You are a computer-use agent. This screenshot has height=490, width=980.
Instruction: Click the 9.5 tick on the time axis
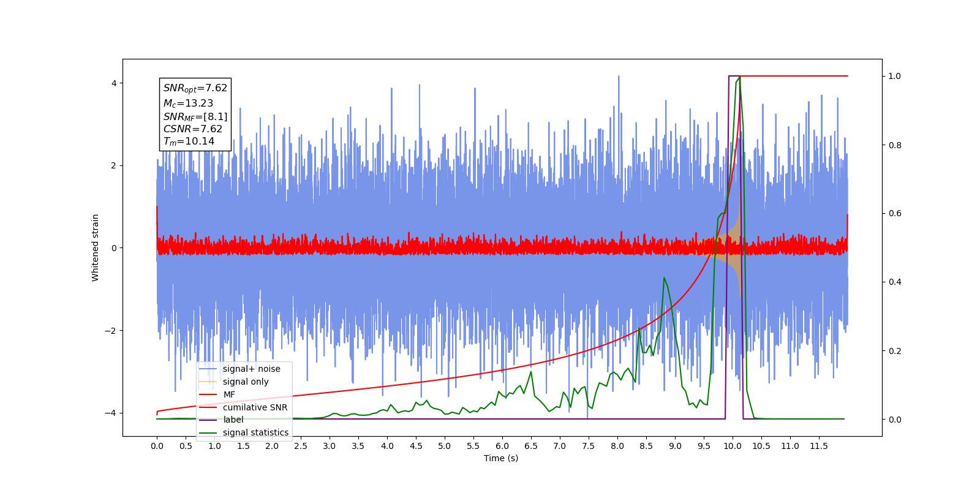(x=704, y=446)
